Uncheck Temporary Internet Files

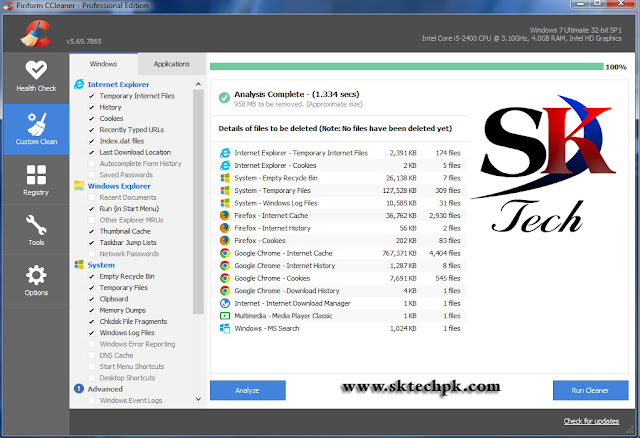92,96
